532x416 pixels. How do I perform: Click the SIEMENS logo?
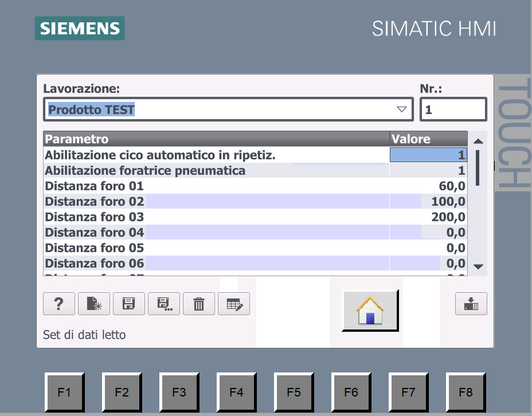point(80,28)
